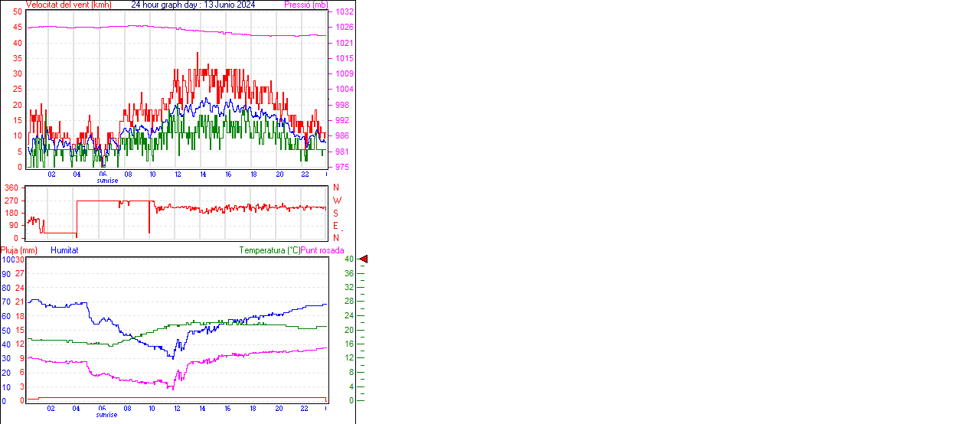Click the red arrow marker beside 40
This screenshot has height=424, width=980.
pos(364,259)
